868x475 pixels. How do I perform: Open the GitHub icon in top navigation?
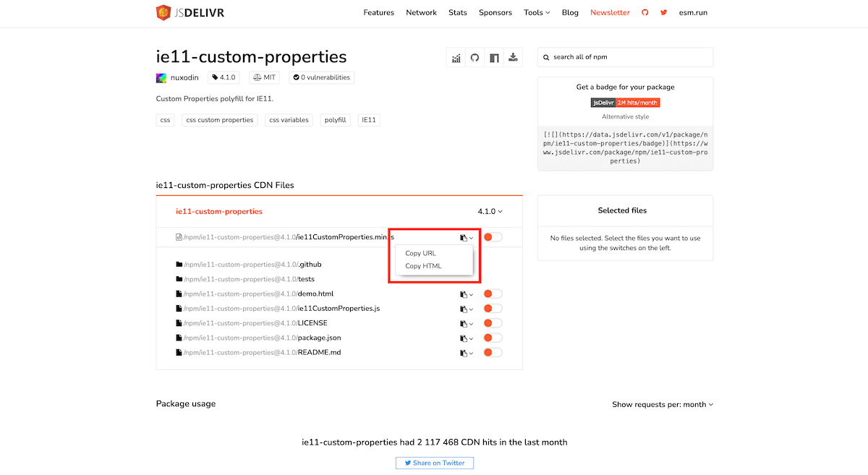coord(645,12)
